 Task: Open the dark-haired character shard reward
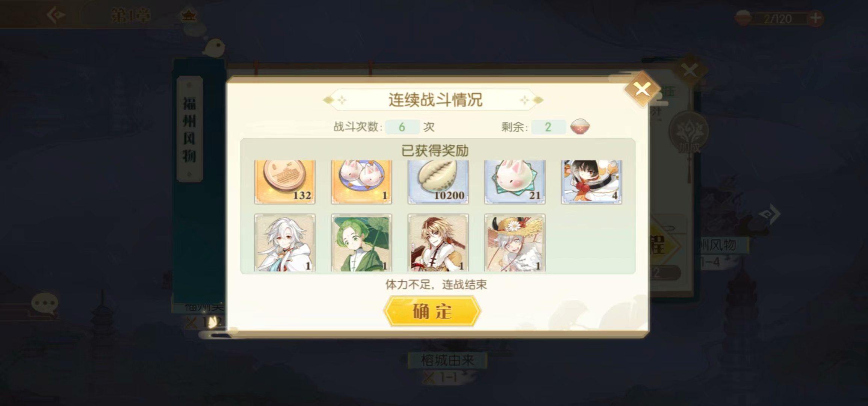pyautogui.click(x=591, y=182)
